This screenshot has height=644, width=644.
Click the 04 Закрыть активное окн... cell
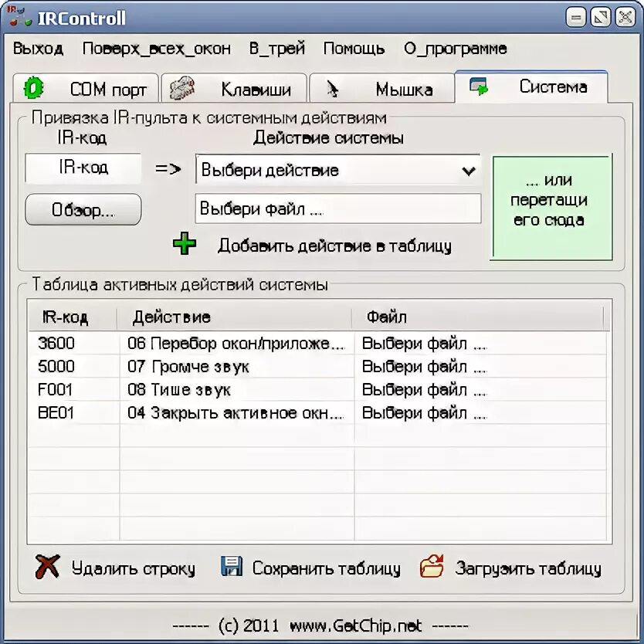click(236, 412)
